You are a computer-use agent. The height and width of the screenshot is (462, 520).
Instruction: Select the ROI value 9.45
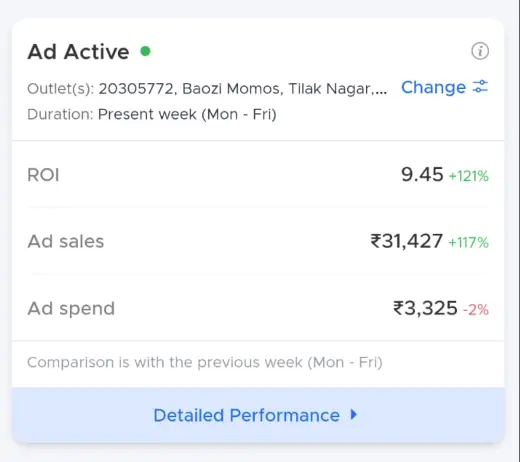422,174
